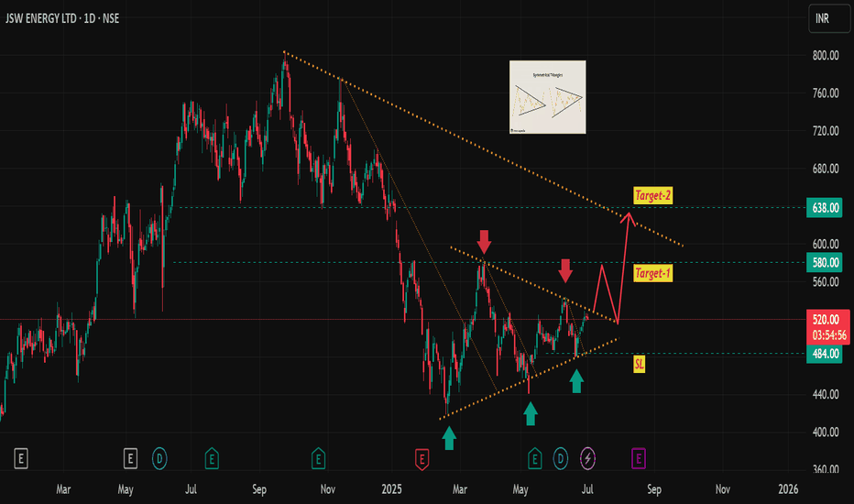Select the Target-2 text label

[x=653, y=195]
